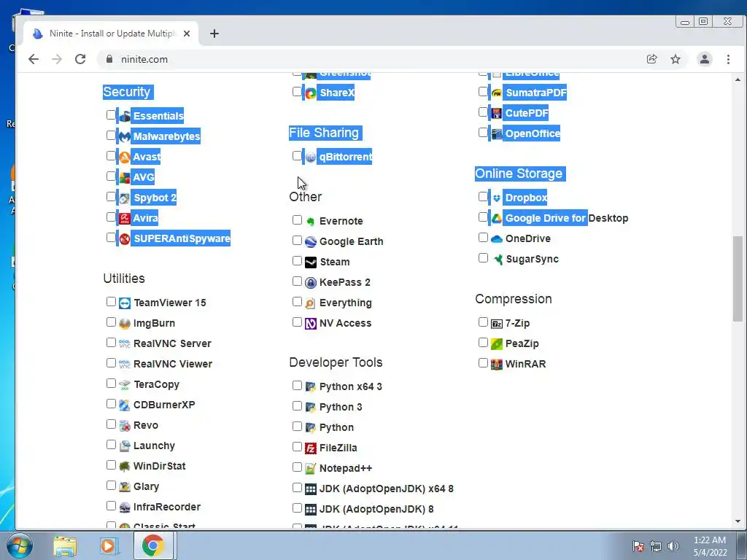Click the qBittorrent icon
Screen dimensions: 747x560
click(311, 157)
